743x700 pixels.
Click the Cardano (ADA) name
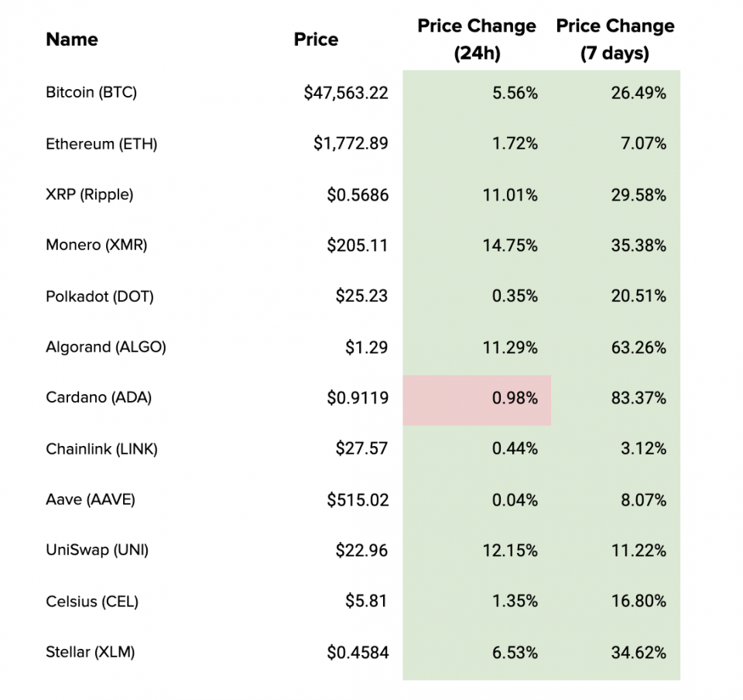pyautogui.click(x=99, y=398)
